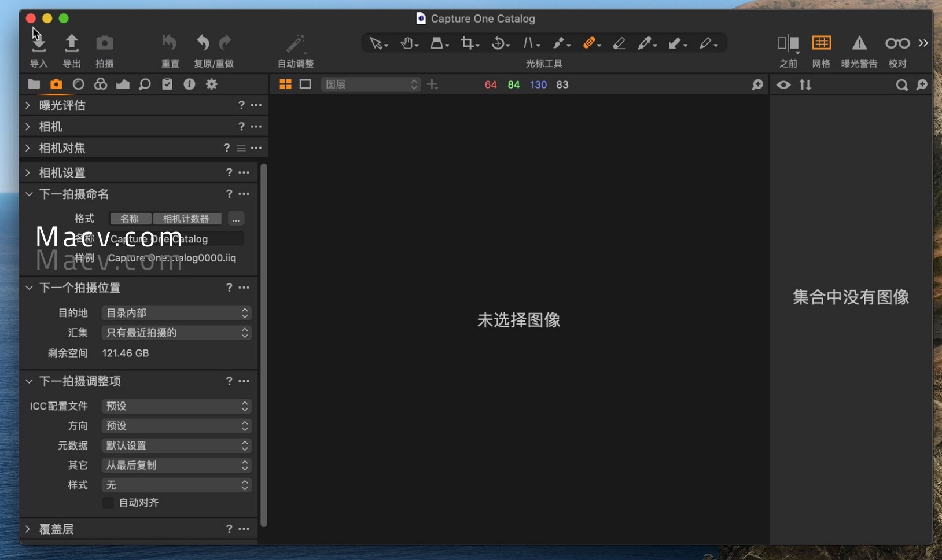Screen dimensions: 942x560
Task: Click the format ellipsis button
Action: tap(235, 219)
